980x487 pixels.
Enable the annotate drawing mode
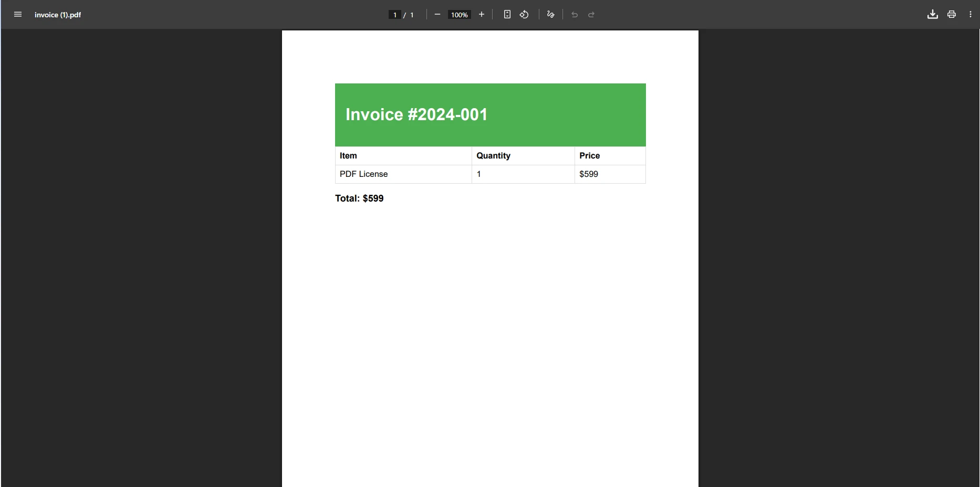pyautogui.click(x=550, y=14)
